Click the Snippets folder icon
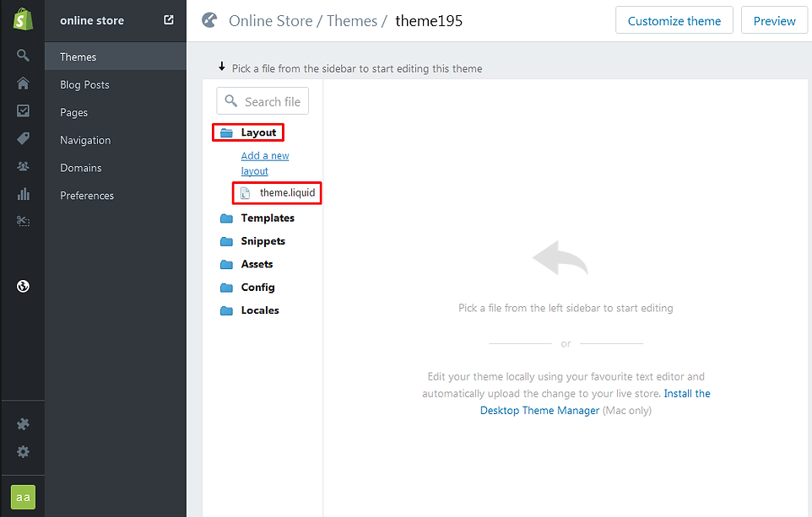Screen dimensions: 812x517 (x=226, y=242)
